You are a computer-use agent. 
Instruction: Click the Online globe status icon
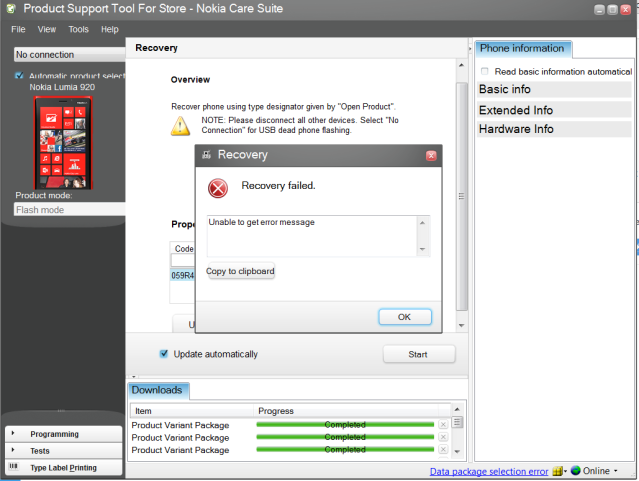click(x=575, y=470)
